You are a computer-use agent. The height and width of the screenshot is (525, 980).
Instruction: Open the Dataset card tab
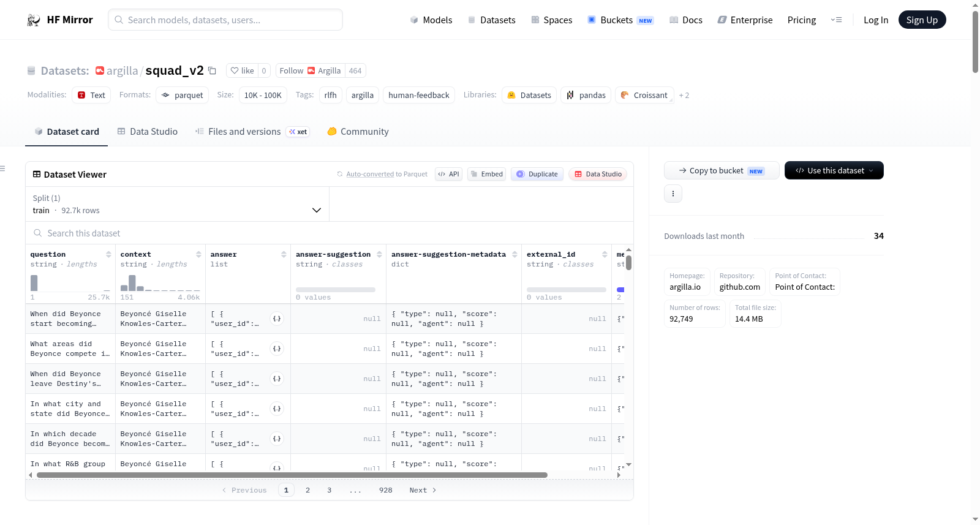point(67,132)
